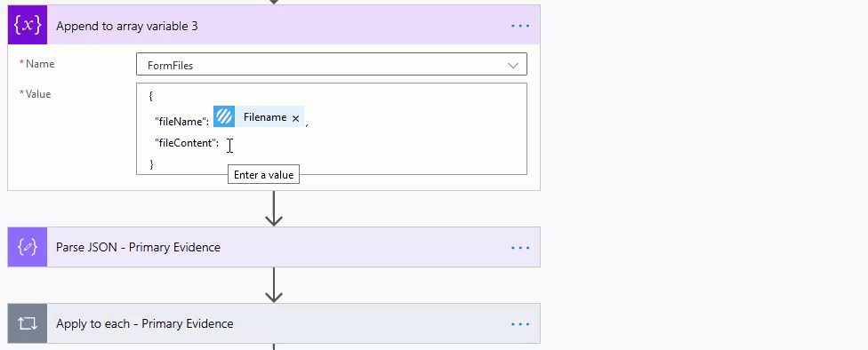The width and height of the screenshot is (868, 350).
Task: Open the ellipsis menu for Append to array variable 3
Action: [519, 26]
